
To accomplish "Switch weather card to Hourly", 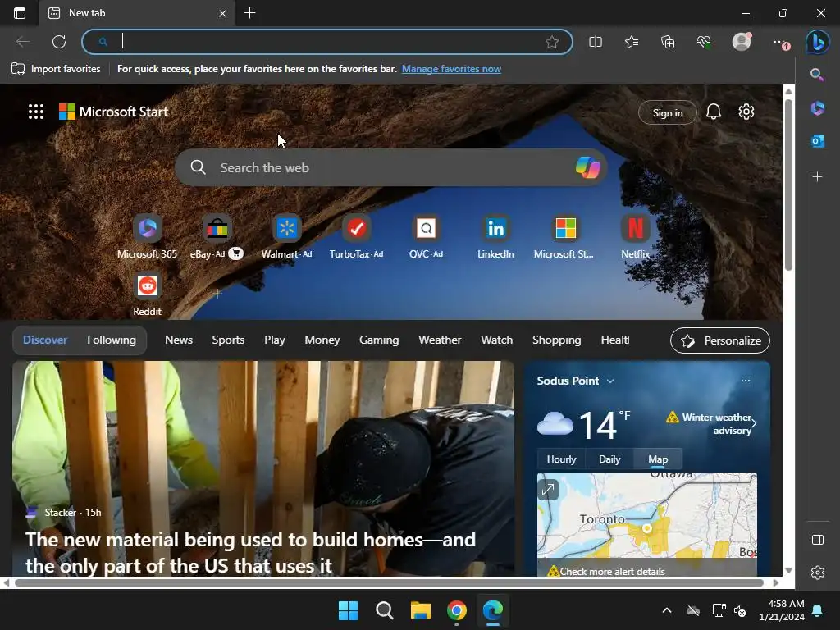I will point(561,459).
